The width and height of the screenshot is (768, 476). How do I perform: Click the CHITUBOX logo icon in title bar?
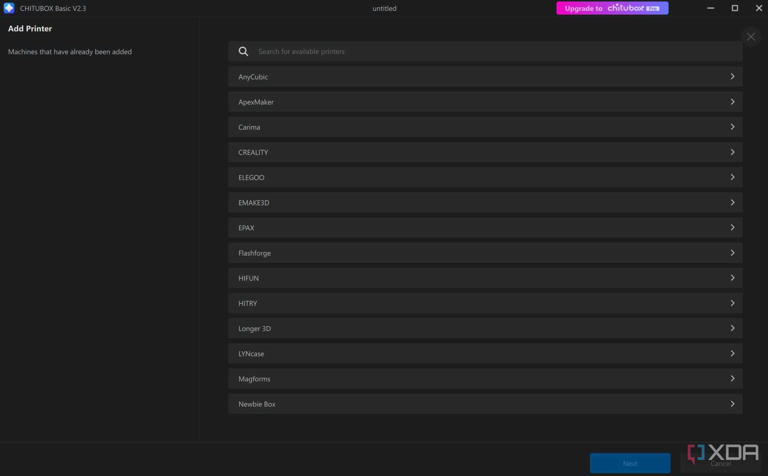point(9,8)
